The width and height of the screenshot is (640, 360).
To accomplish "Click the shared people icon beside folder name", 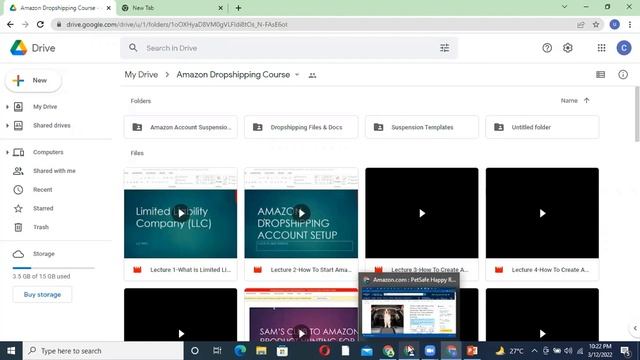I will click(312, 75).
